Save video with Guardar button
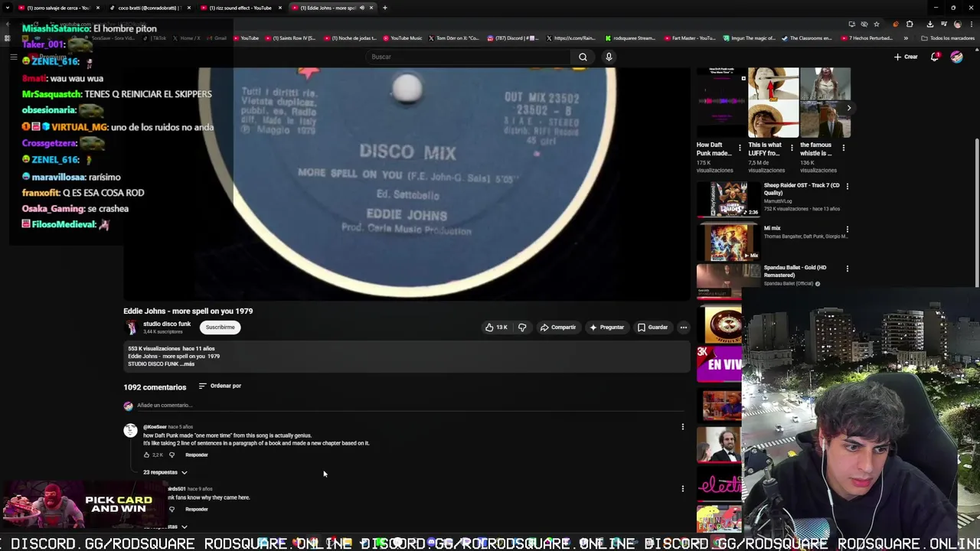 (652, 328)
